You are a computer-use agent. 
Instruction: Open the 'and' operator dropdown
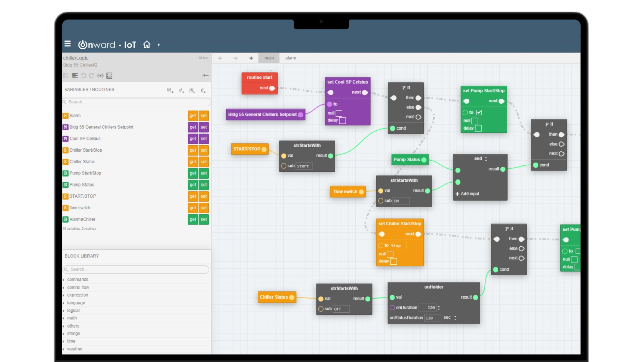click(486, 159)
